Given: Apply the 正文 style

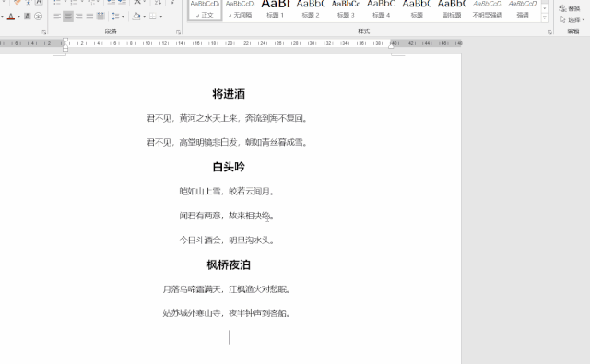Looking at the screenshot, I should click(205, 9).
